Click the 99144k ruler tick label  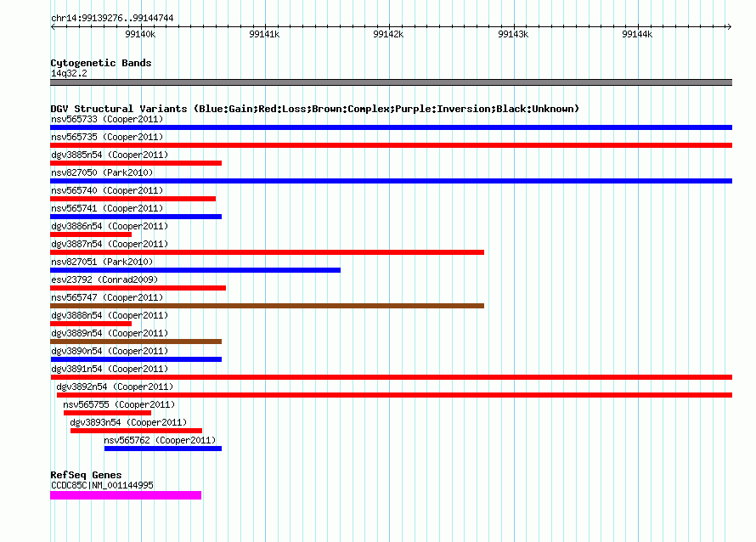click(637, 34)
